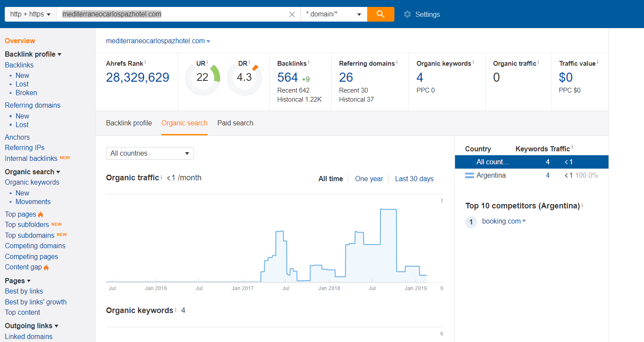Open Top subdomains report

pos(29,236)
